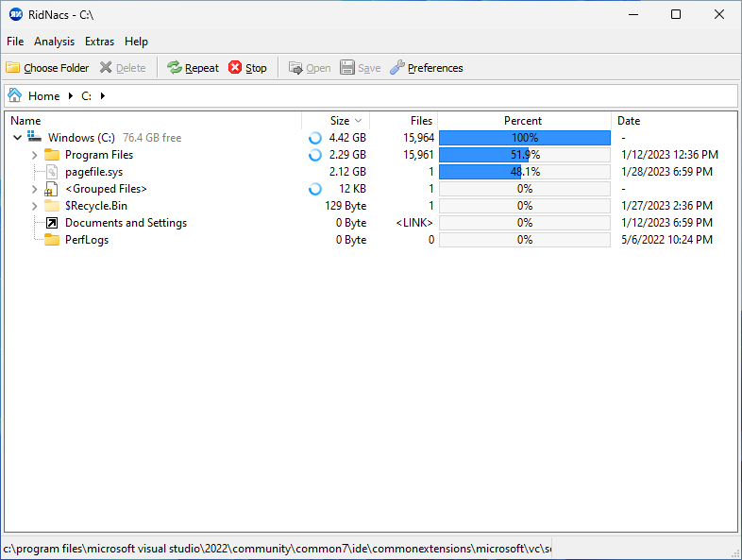
Task: Click the 15,964 files count
Action: pos(418,138)
